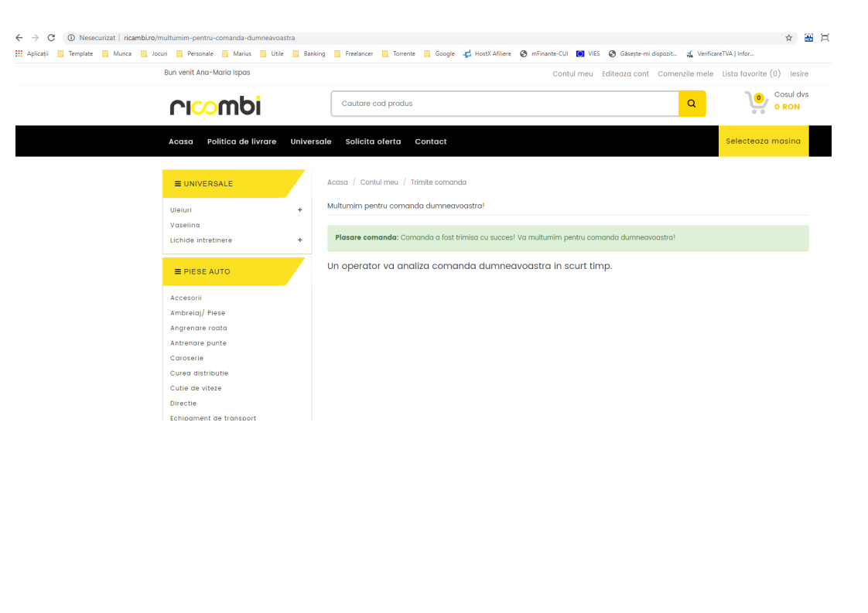The image size is (868, 613).
Task: Select Ambreiaj/ Piese category
Action: [197, 312]
